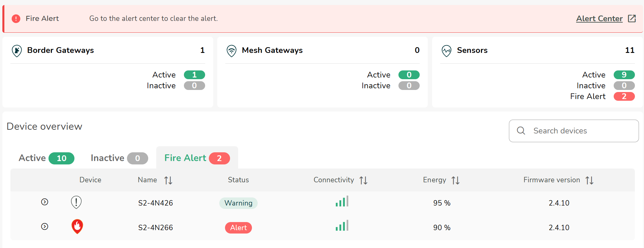Click the Sensors waveform icon

(x=446, y=51)
